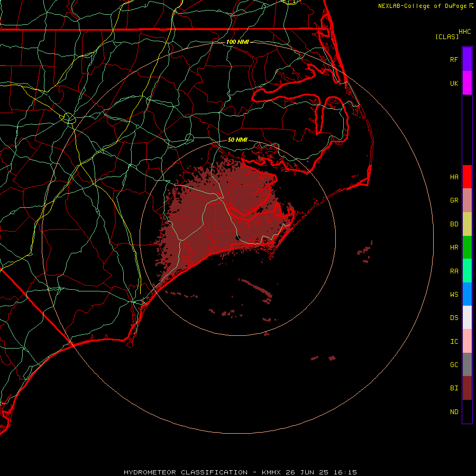Click the ND legend label
The image size is (476, 476).
tap(454, 412)
